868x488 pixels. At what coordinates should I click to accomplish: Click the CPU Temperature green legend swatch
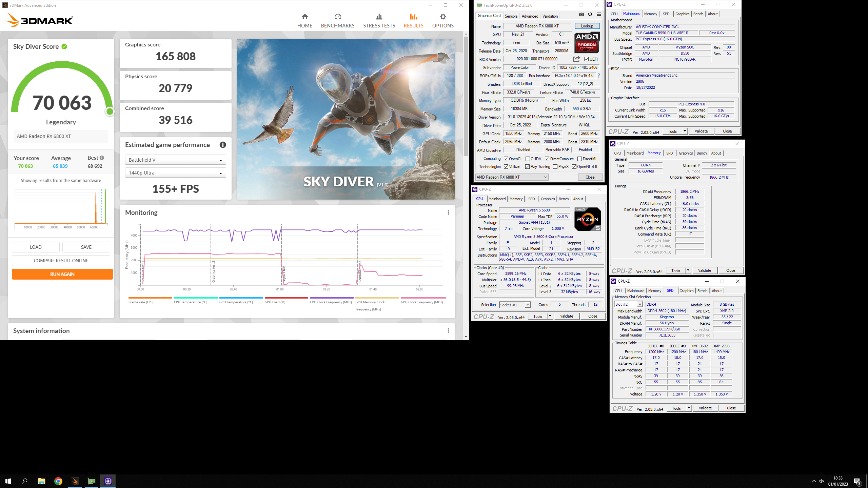point(196,298)
